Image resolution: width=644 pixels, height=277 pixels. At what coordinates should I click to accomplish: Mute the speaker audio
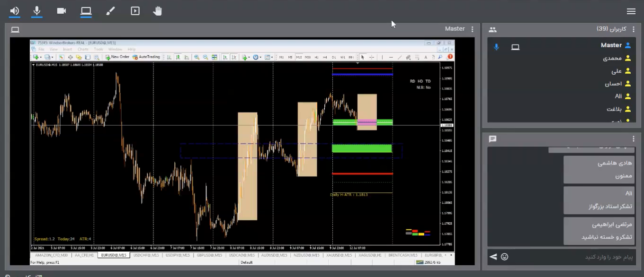[15, 11]
